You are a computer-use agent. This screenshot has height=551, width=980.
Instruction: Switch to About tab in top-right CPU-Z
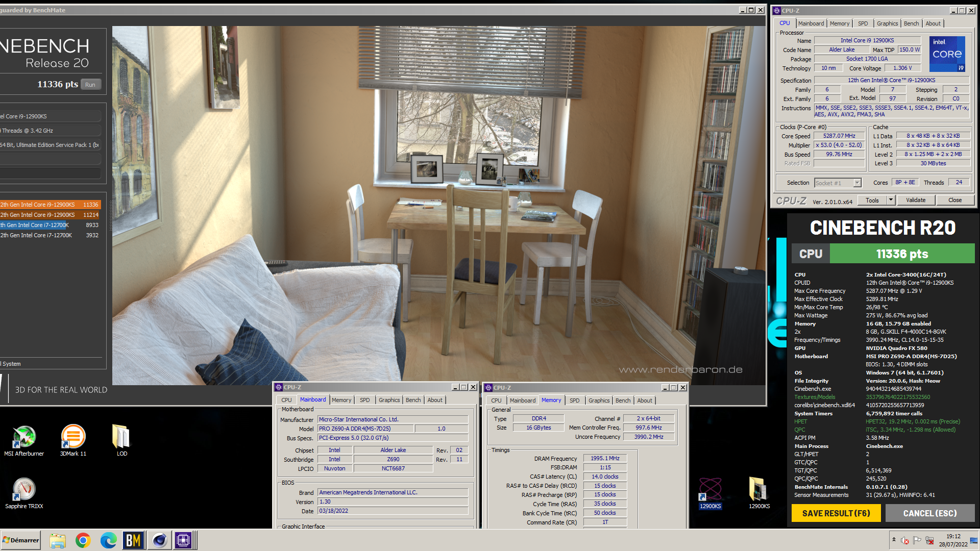point(933,23)
